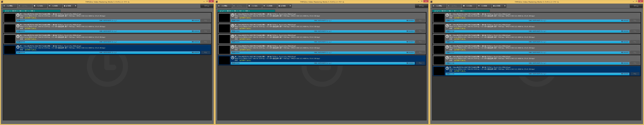The width and height of the screenshot is (644, 125).
Task: Click the progress bar of job 42.mp4
Action: click(x=108, y=31)
